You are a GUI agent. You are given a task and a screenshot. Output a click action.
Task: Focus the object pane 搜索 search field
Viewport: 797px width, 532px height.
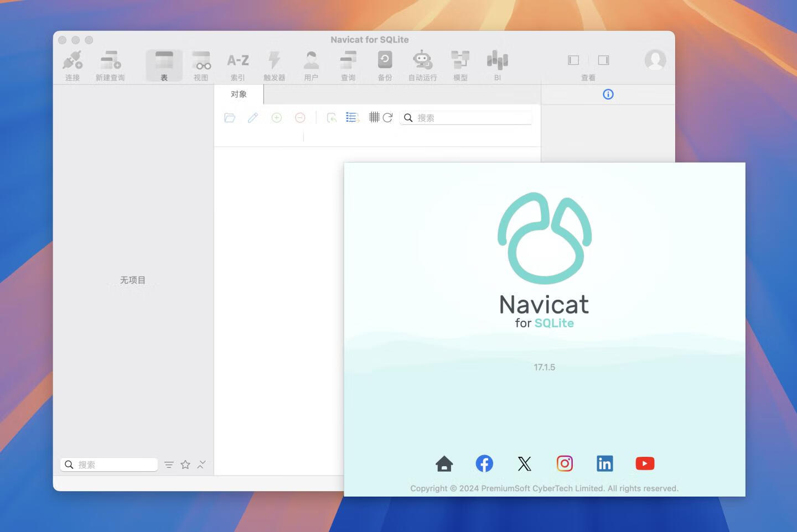pos(465,117)
